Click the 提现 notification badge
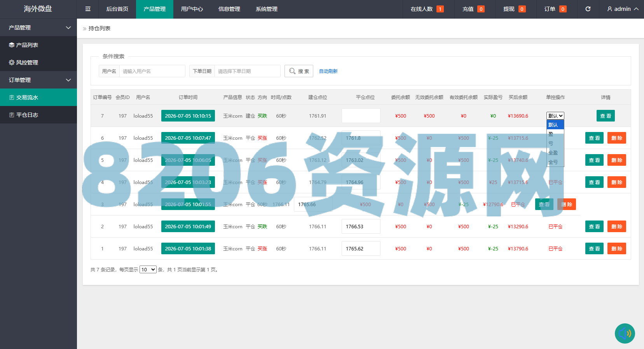The width and height of the screenshot is (644, 349). point(522,9)
